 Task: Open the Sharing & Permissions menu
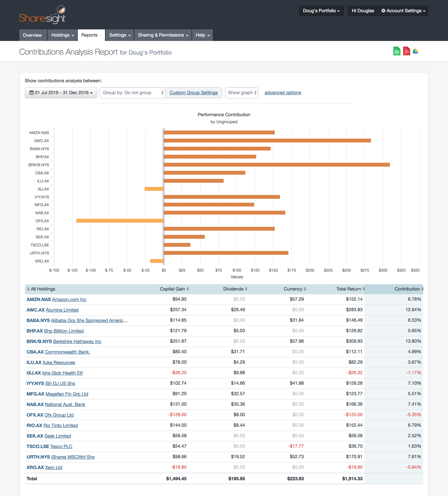163,35
